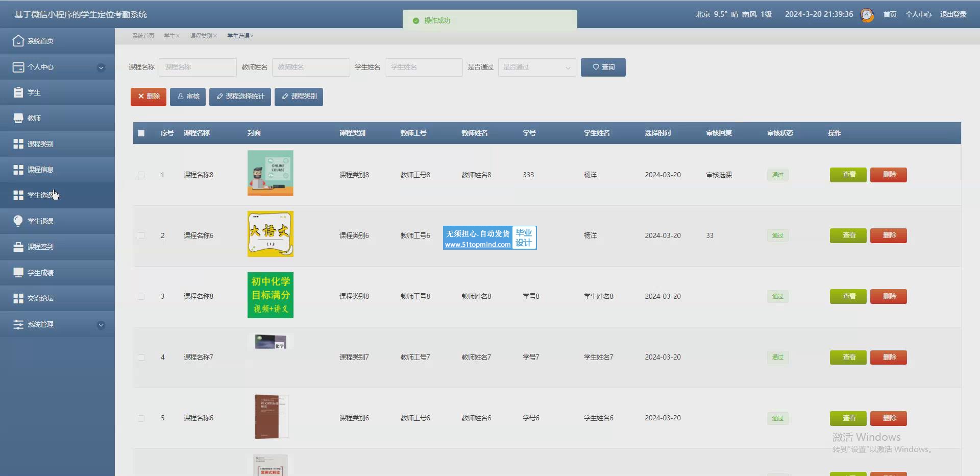This screenshot has width=980, height=476.
Task: Focus the 课程名称 search input
Action: pos(198,67)
